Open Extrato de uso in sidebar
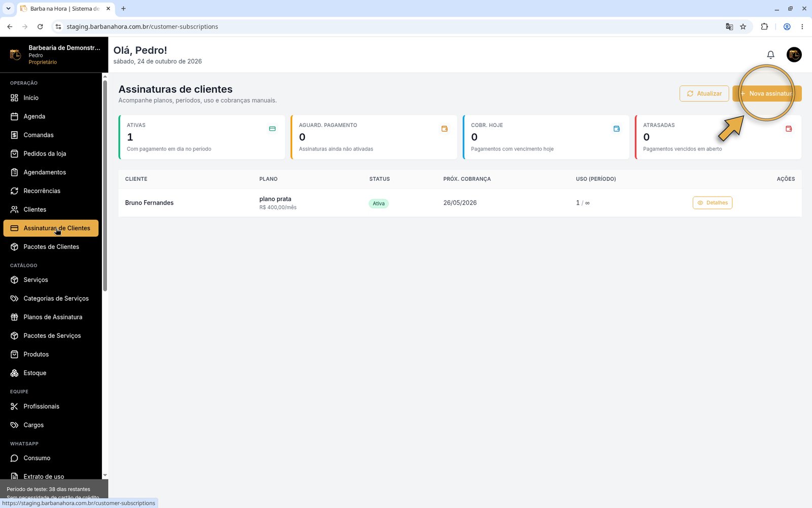 coord(51,477)
